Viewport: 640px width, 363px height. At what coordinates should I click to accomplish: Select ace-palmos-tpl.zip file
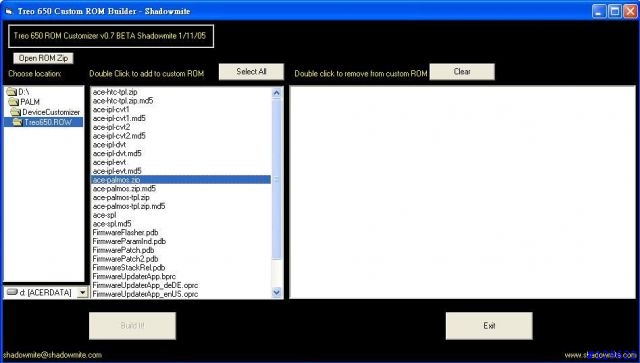pyautogui.click(x=121, y=197)
